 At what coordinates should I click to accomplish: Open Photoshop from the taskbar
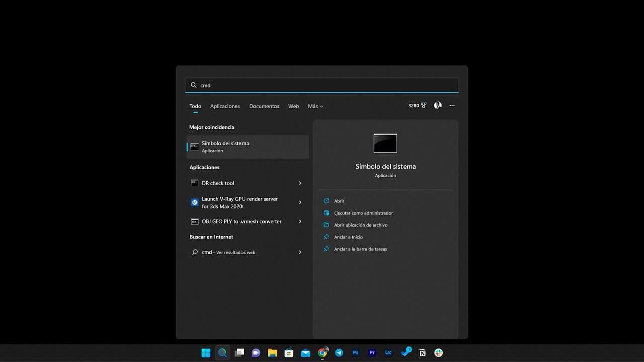coord(355,353)
